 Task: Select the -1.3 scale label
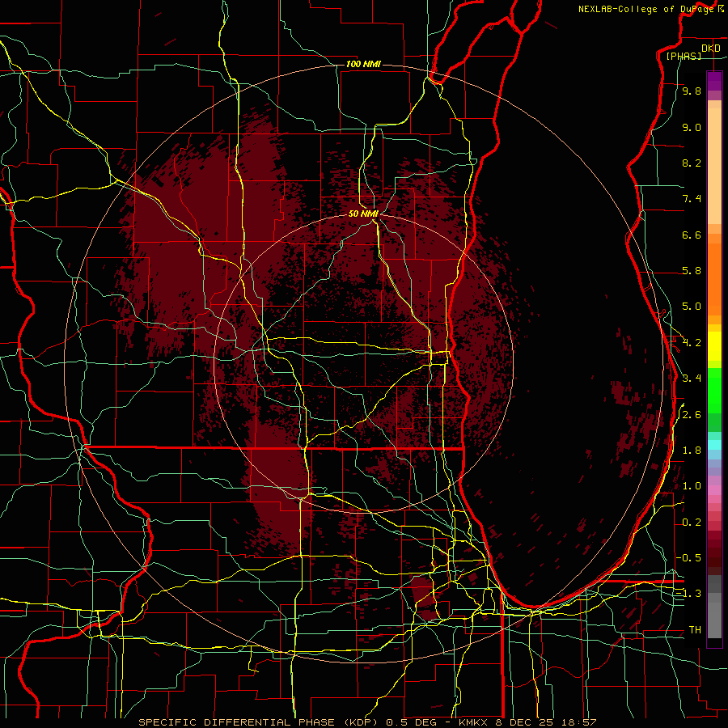click(x=688, y=594)
